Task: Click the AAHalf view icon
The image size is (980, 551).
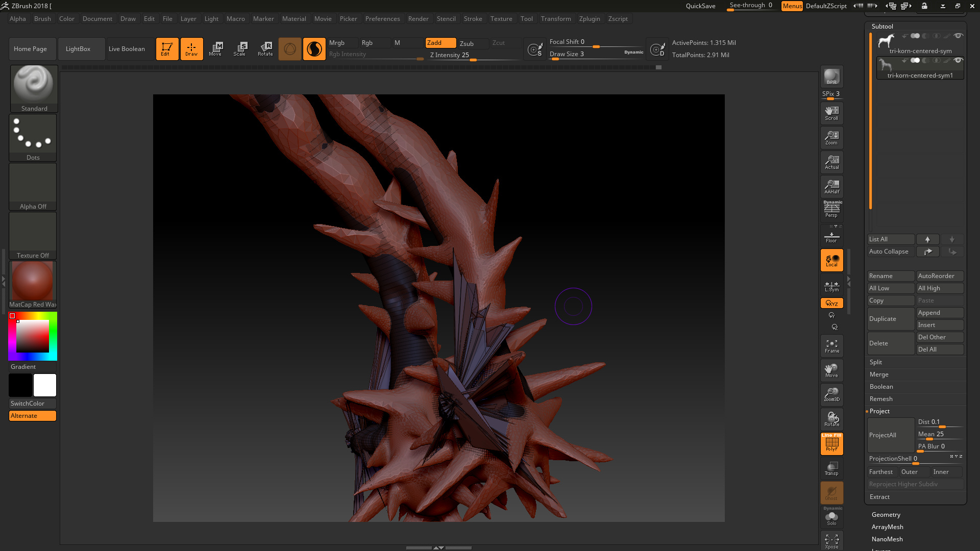Action: 831,187
